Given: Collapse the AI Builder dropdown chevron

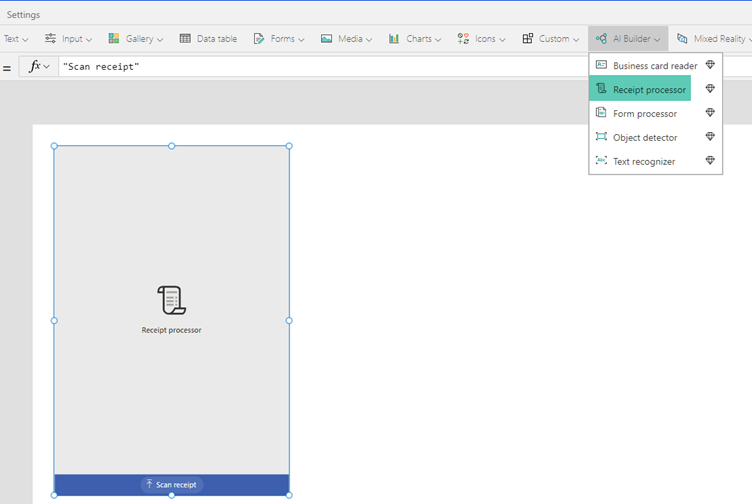Looking at the screenshot, I should (657, 39).
